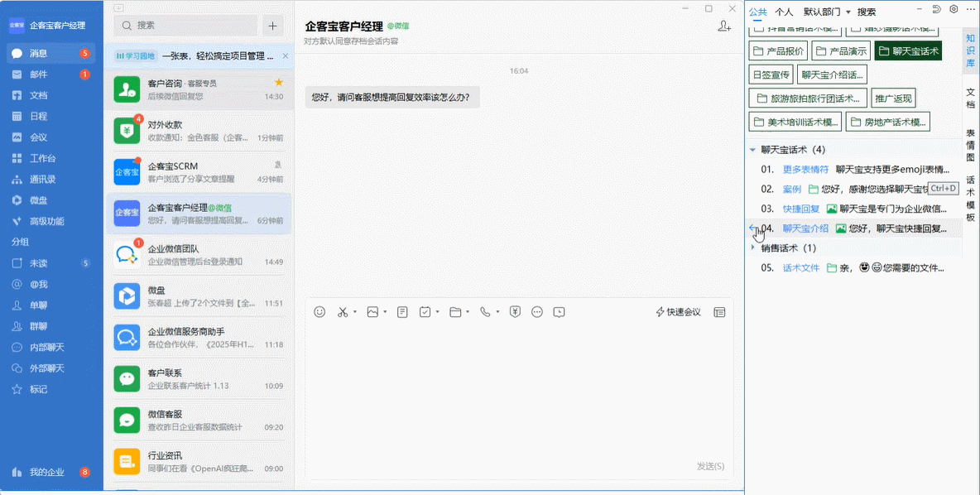This screenshot has width=980, height=495.
Task: Open the 微信客服 conversation
Action: (x=199, y=420)
